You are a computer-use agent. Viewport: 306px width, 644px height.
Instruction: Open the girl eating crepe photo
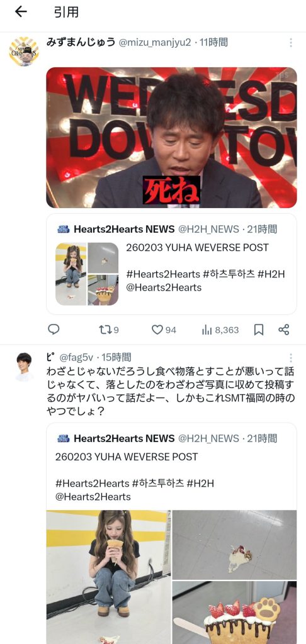point(108,577)
